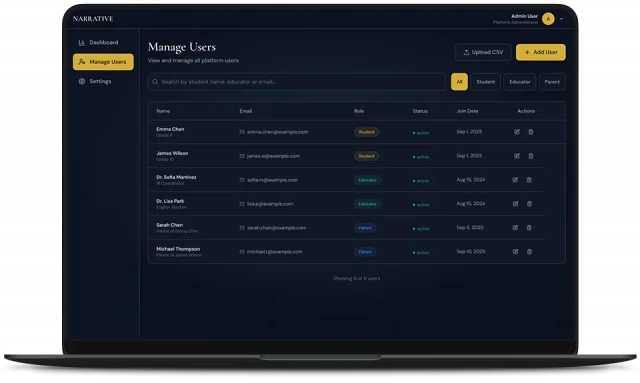Open the admin account dropdown chevron
The image size is (640, 383).
point(562,19)
